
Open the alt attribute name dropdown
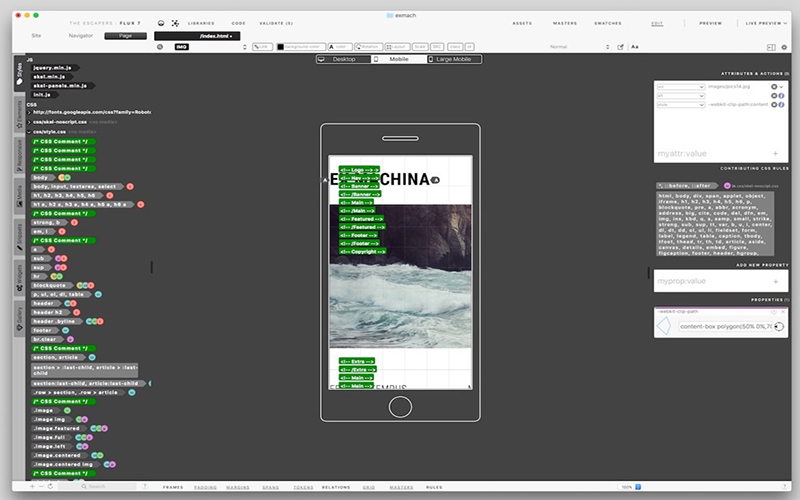681,95
